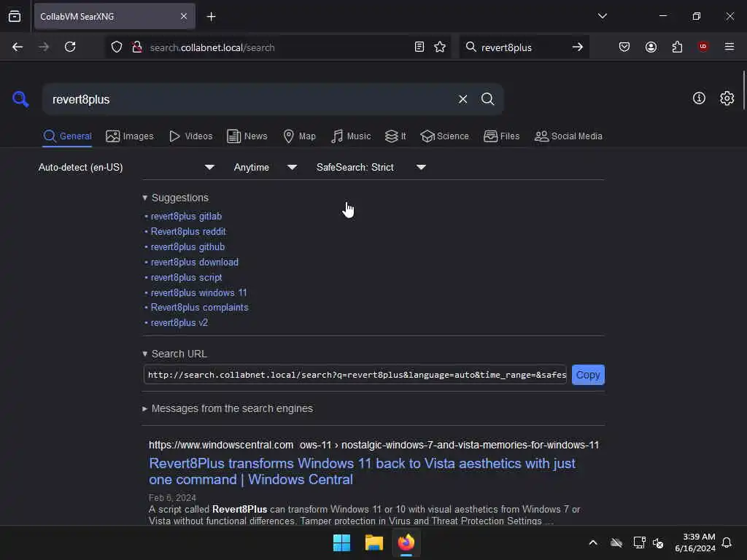Click the page vertical scrollbar
This screenshot has height=560, width=747.
pos(743,90)
